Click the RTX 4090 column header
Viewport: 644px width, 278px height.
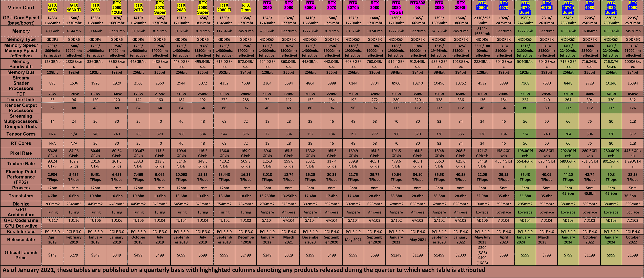pyautogui.click(x=633, y=8)
